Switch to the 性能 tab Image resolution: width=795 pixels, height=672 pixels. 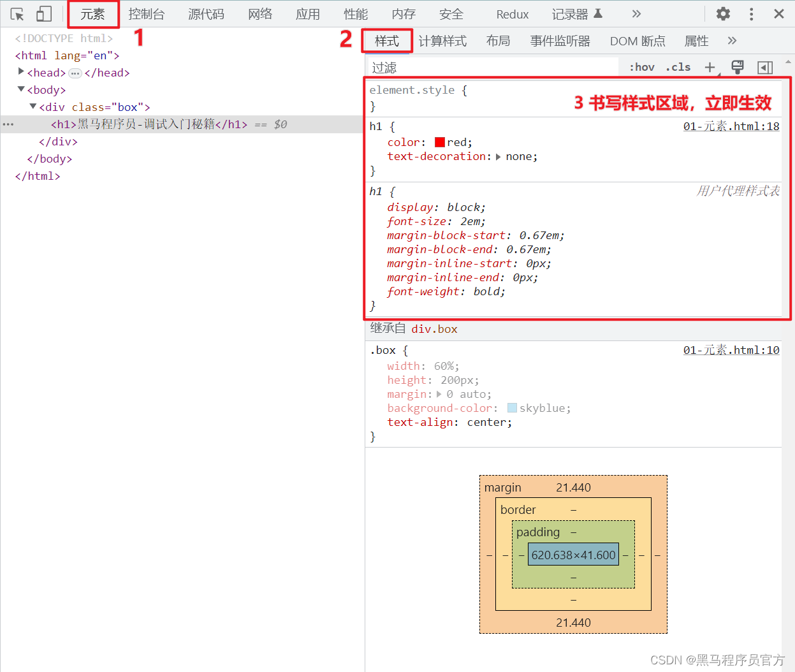(x=356, y=14)
